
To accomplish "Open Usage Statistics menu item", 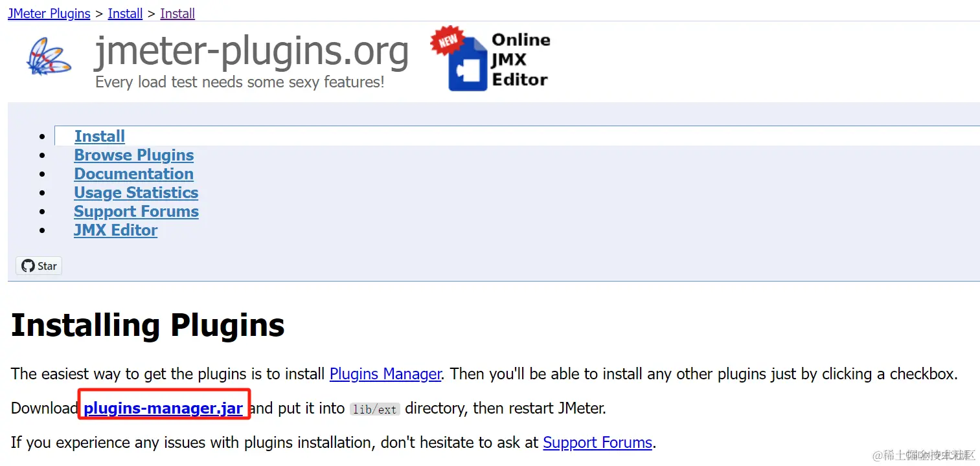I will tap(136, 193).
